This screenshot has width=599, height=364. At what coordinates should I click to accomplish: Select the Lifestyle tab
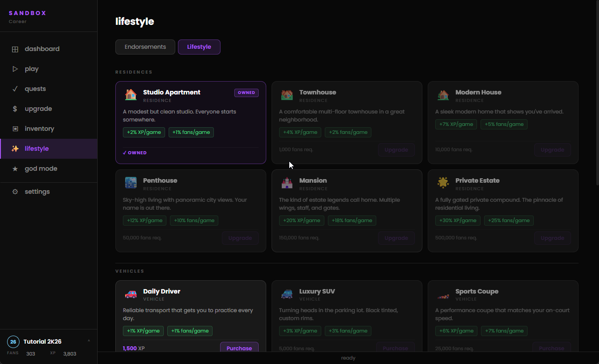coord(199,47)
